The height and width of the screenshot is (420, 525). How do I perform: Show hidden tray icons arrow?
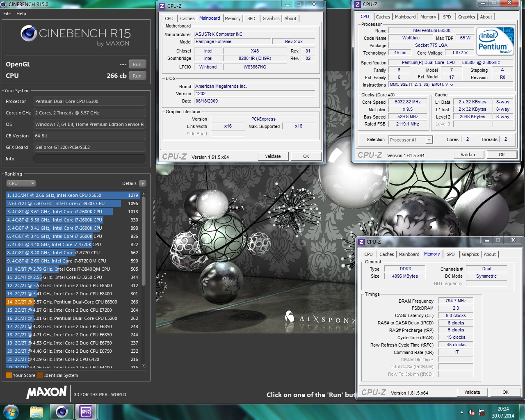pyautogui.click(x=461, y=412)
